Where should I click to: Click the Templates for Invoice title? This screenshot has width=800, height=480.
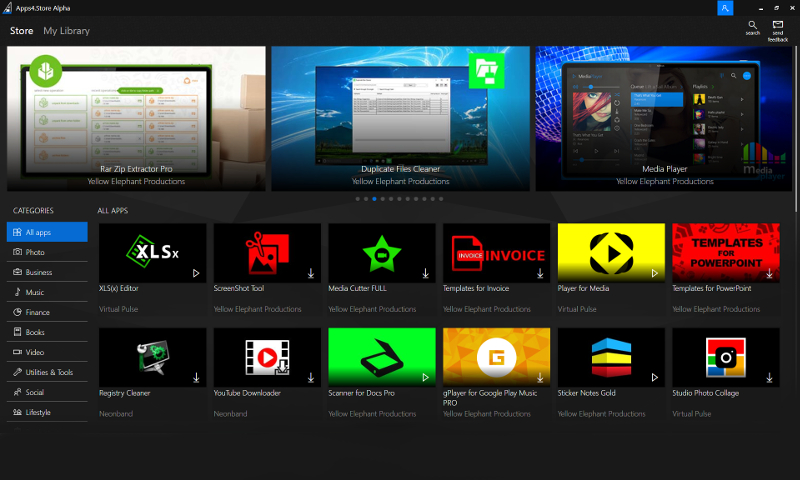tap(476, 288)
